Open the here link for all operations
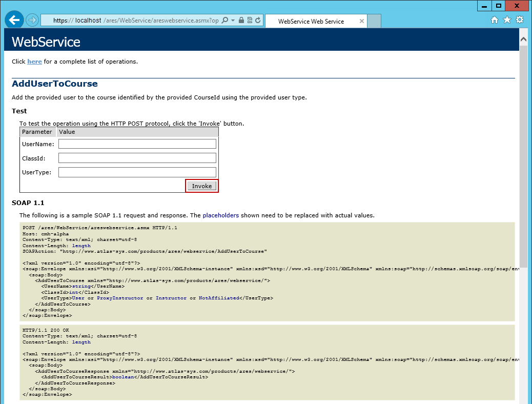The image size is (532, 404). pos(34,62)
